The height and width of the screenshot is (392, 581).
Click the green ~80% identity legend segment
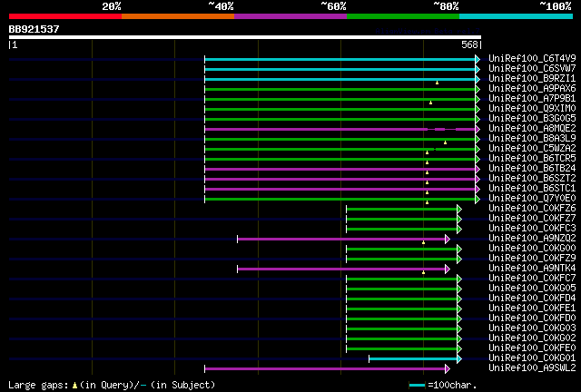click(403, 16)
